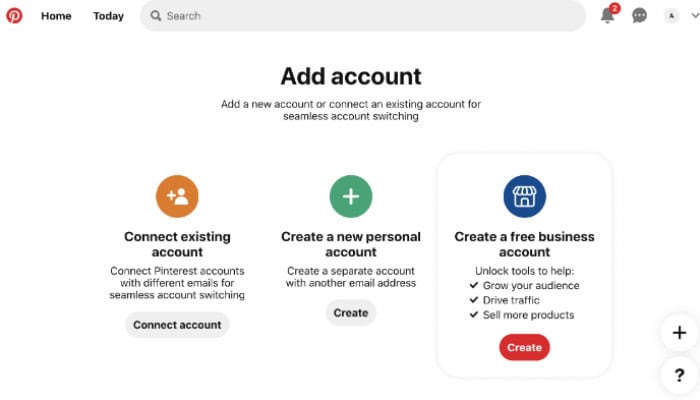The height and width of the screenshot is (400, 700).
Task: Click the Pinterest logo icon
Action: tap(14, 16)
